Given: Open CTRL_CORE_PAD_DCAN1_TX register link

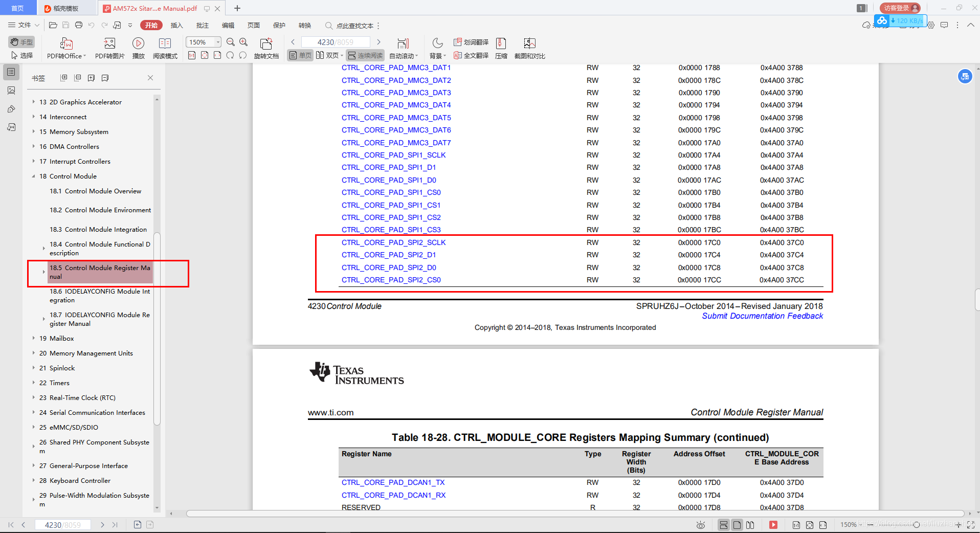Looking at the screenshot, I should point(393,482).
